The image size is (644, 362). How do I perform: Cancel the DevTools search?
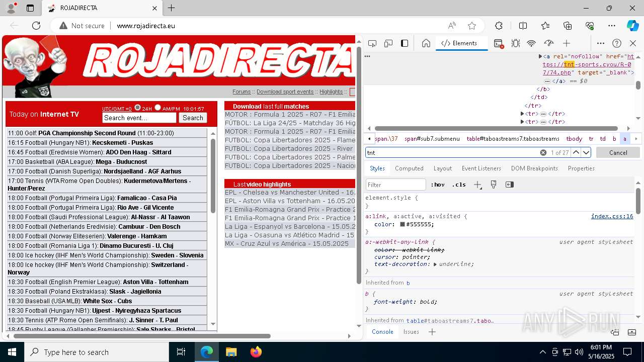(618, 152)
